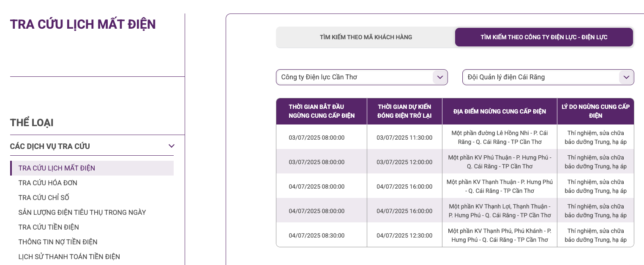
Task: Open TRA CỨU LỊCH MẤT ĐIỆN sidebar item
Action: [x=57, y=168]
